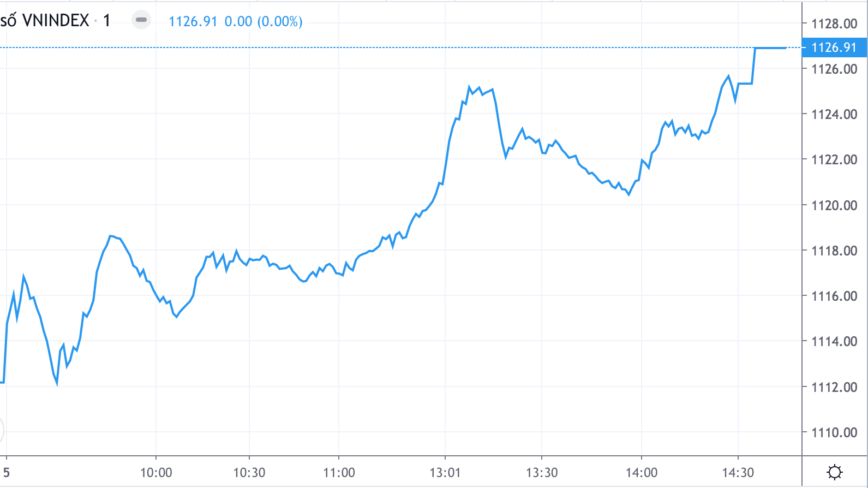Toggle the gray legend collapse pill button

141,20
